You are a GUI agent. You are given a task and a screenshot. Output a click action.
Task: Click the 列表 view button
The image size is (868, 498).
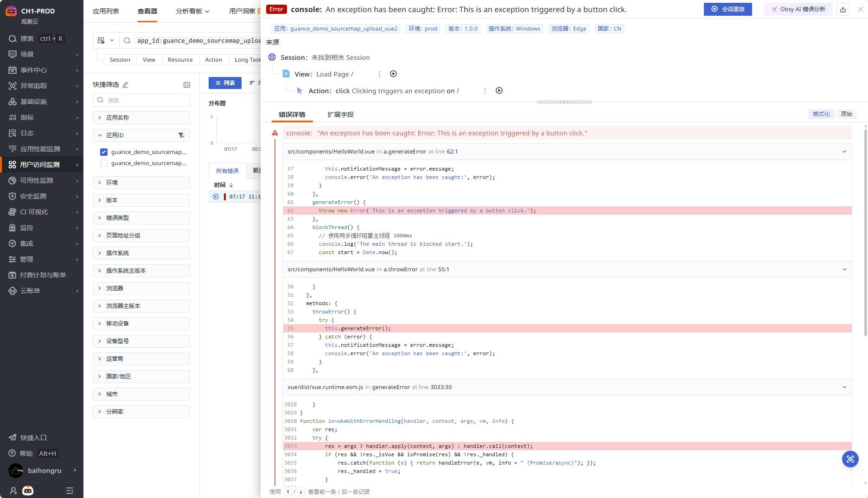click(225, 83)
